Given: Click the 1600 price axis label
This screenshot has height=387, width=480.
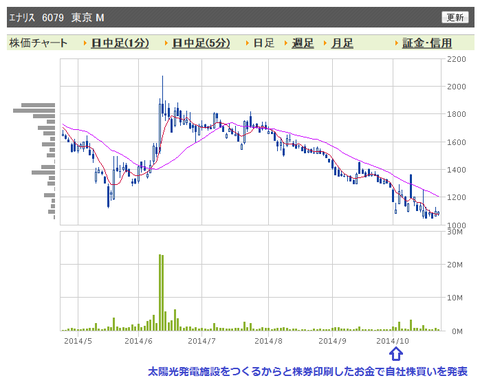Looking at the screenshot, I should pos(456,142).
